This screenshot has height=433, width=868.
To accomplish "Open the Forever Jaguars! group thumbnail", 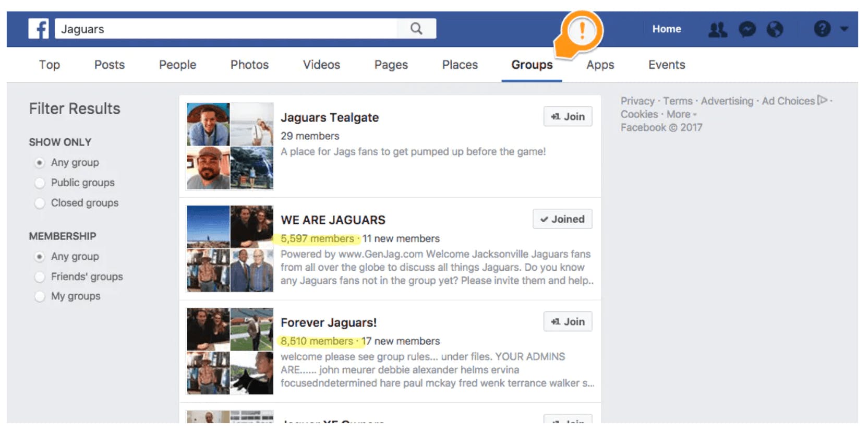I will click(x=230, y=351).
